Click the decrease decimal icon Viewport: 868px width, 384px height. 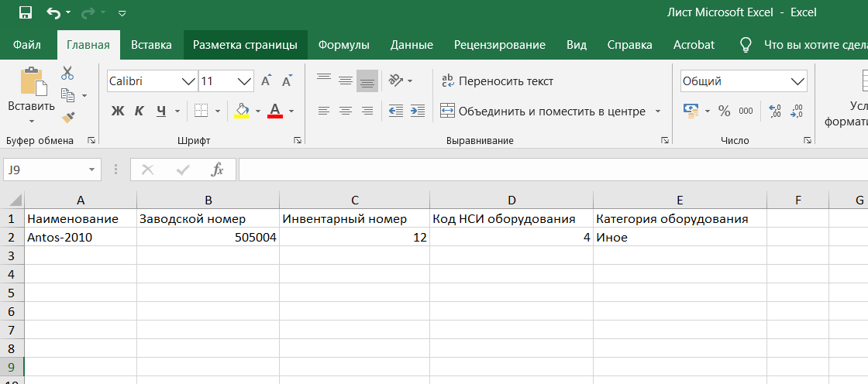[797, 111]
